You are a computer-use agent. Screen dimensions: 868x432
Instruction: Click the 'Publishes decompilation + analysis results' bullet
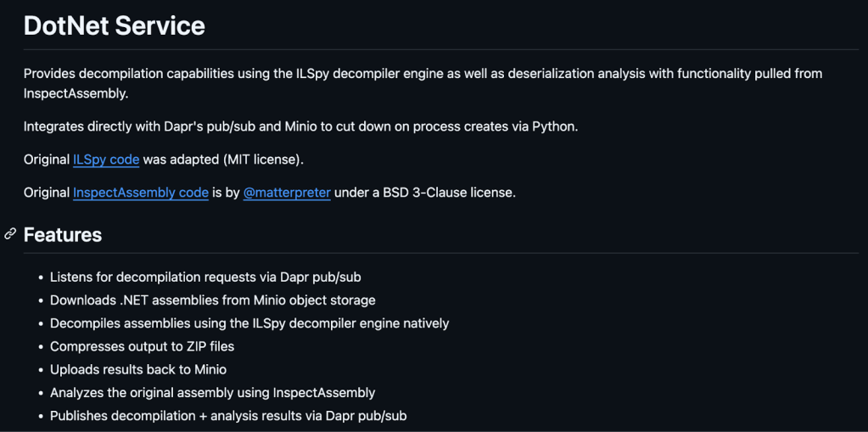click(228, 416)
